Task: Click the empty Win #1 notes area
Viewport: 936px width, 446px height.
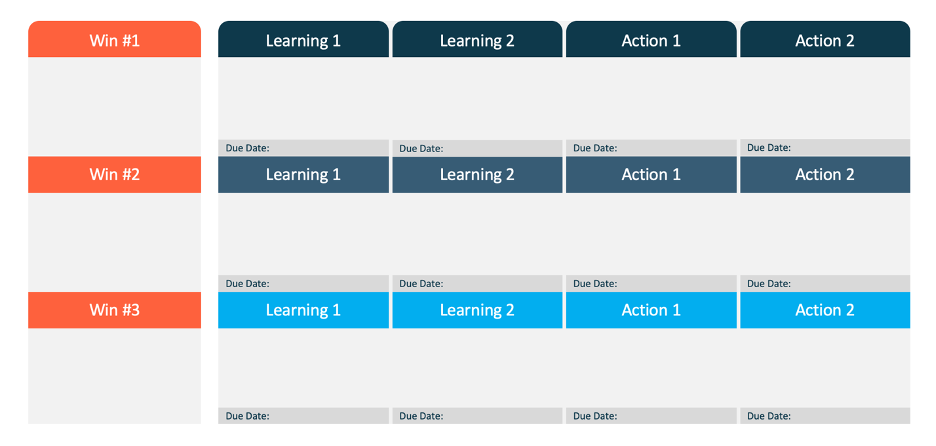Action: (115, 107)
